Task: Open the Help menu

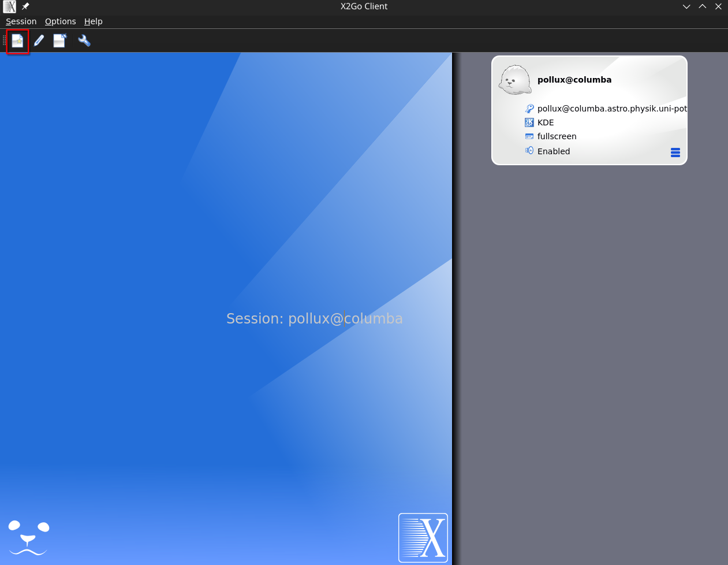Action: pyautogui.click(x=94, y=21)
